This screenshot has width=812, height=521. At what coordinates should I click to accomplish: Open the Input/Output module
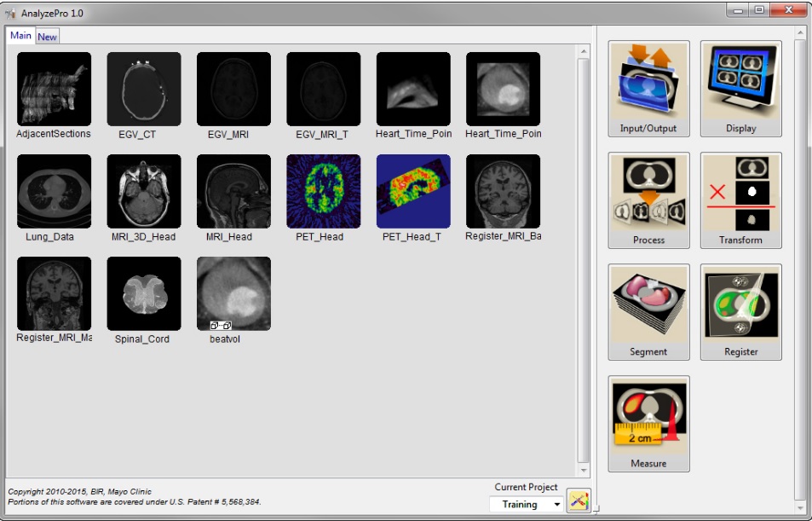648,88
